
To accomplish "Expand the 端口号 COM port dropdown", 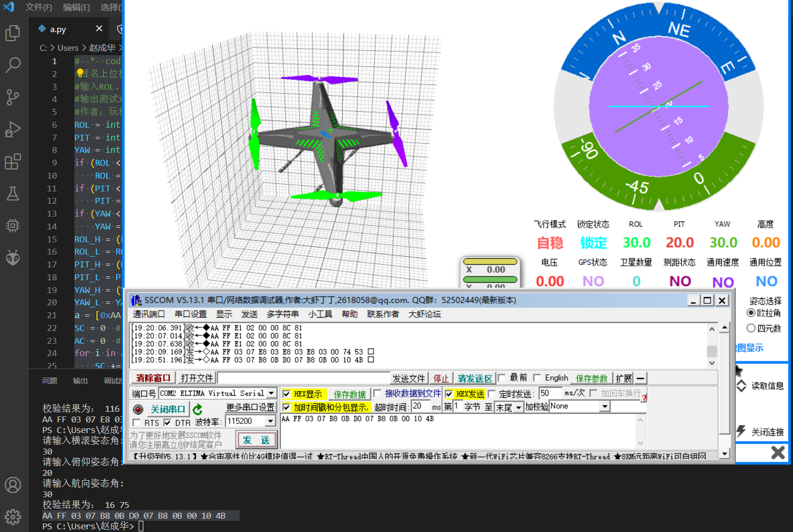I will [271, 393].
